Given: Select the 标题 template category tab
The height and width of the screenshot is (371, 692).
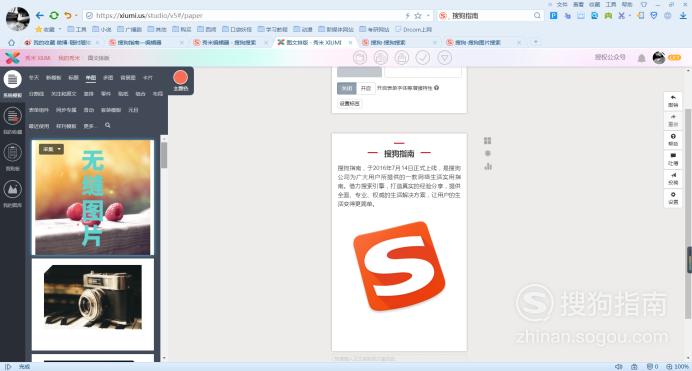Looking at the screenshot, I should click(73, 78).
